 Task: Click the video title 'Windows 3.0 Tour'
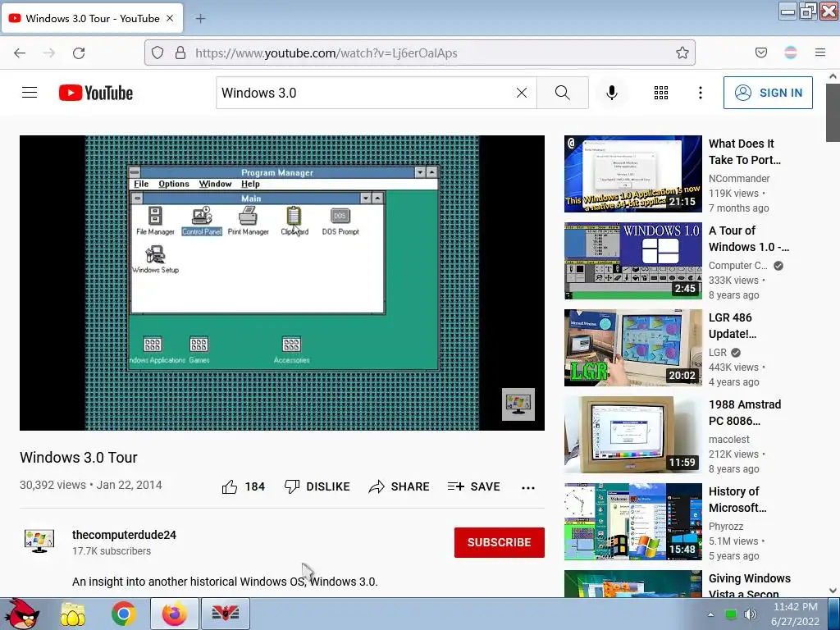click(79, 458)
